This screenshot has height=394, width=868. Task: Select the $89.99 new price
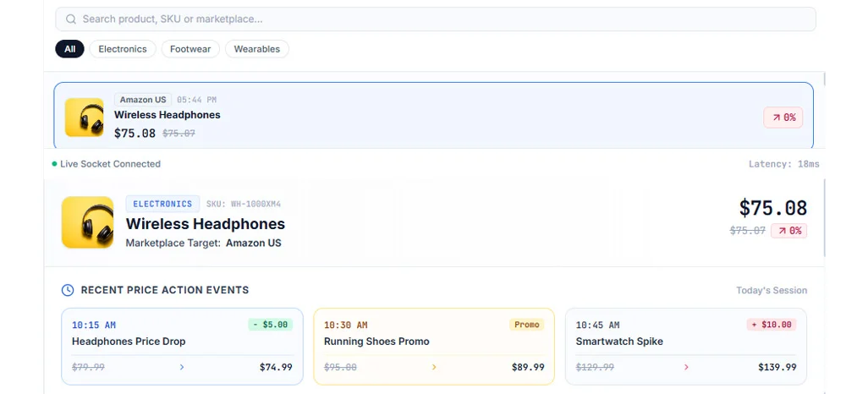coord(528,368)
